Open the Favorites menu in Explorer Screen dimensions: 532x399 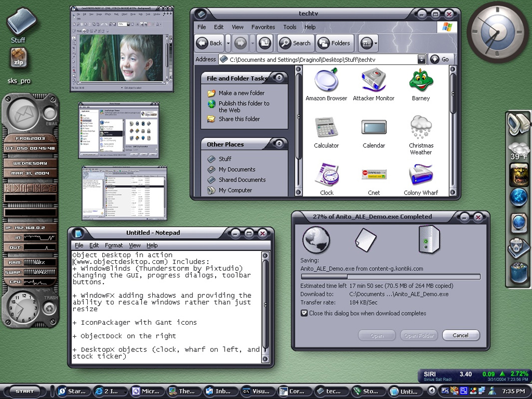coord(263,27)
